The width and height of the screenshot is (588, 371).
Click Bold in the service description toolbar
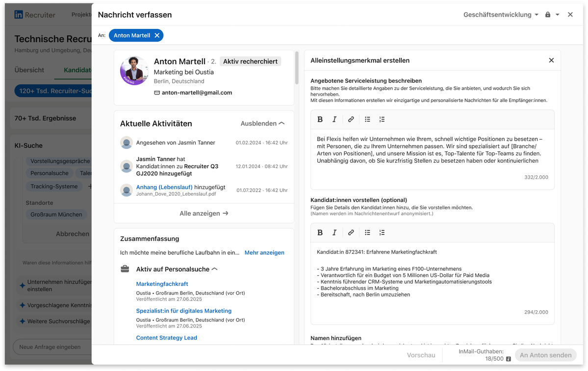click(x=320, y=119)
